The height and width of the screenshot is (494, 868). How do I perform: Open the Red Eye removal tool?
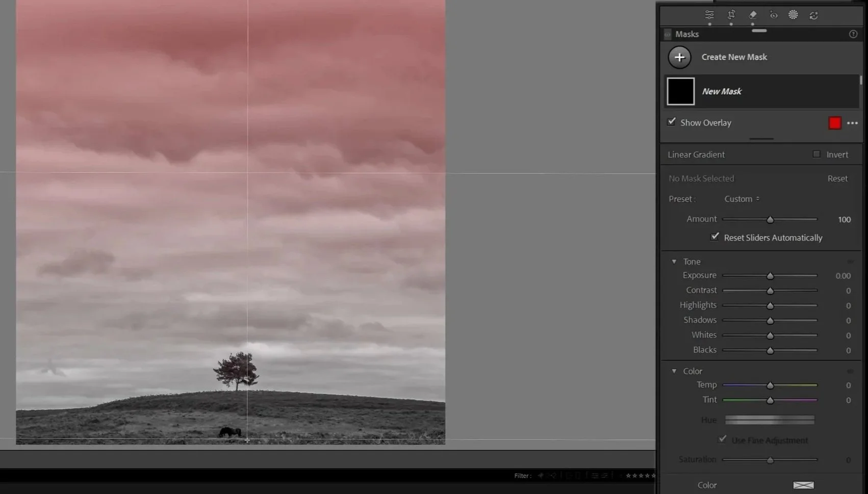(x=773, y=15)
